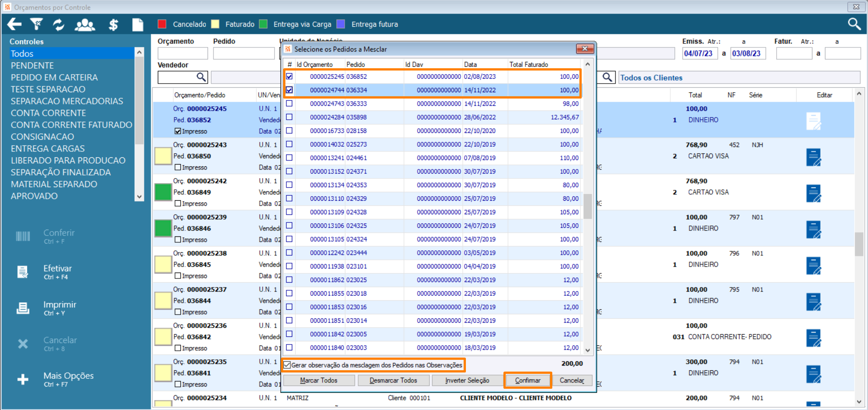Click the red Cancelado color swatch

(162, 24)
